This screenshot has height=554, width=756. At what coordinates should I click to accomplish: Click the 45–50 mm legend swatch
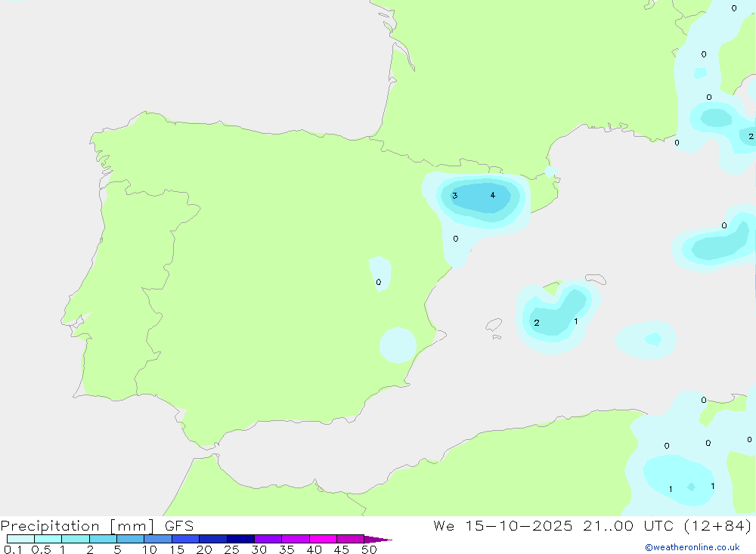pyautogui.click(x=350, y=539)
